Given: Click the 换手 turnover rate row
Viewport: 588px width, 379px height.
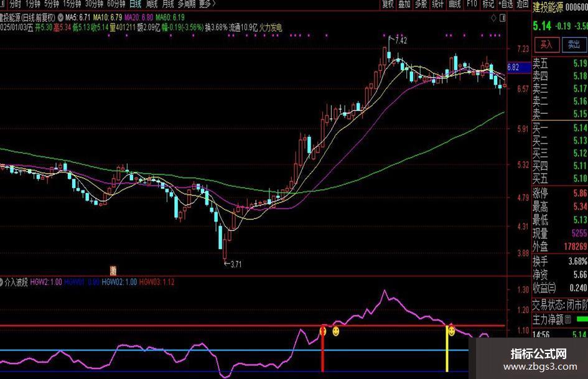Looking at the screenshot, I should click(560, 261).
